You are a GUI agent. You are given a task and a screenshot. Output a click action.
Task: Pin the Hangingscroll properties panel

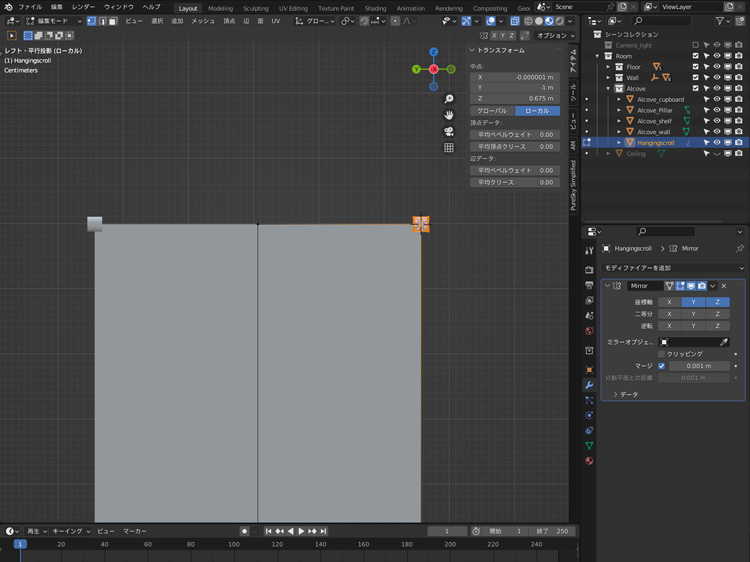pyautogui.click(x=739, y=248)
